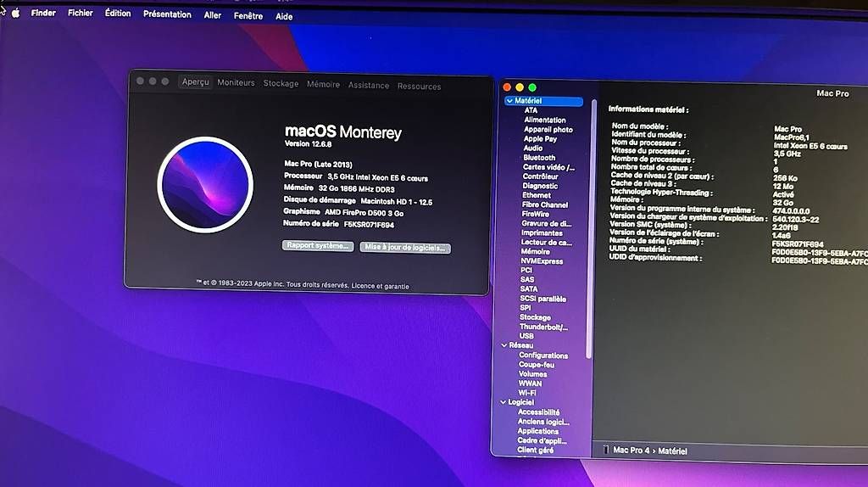
Task: Select Accessibilité under Logiciel
Action: pos(538,412)
